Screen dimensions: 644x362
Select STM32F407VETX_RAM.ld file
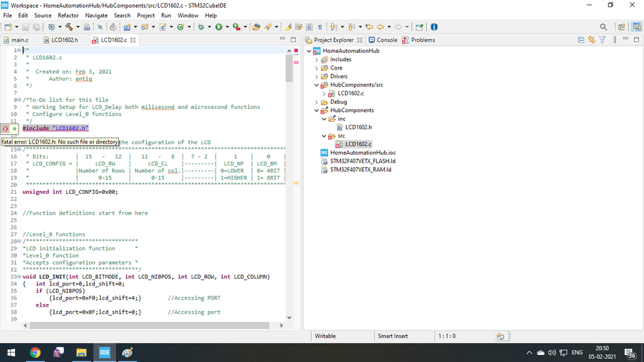[x=356, y=169]
